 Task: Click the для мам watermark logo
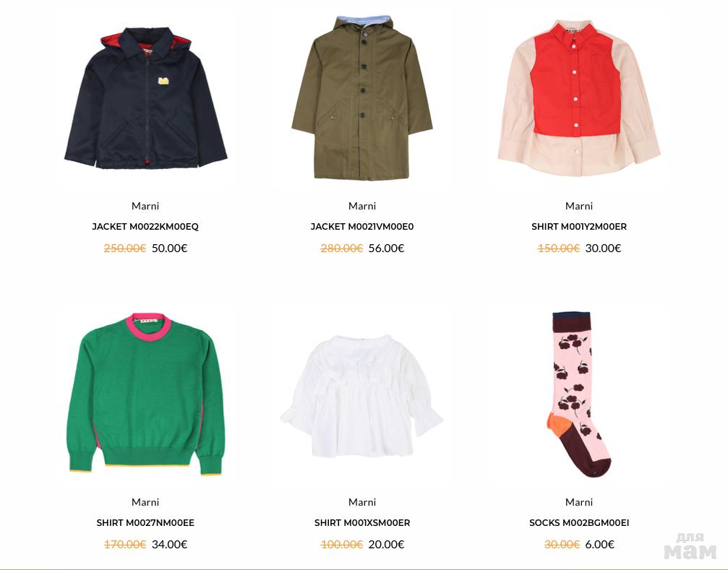[690, 546]
